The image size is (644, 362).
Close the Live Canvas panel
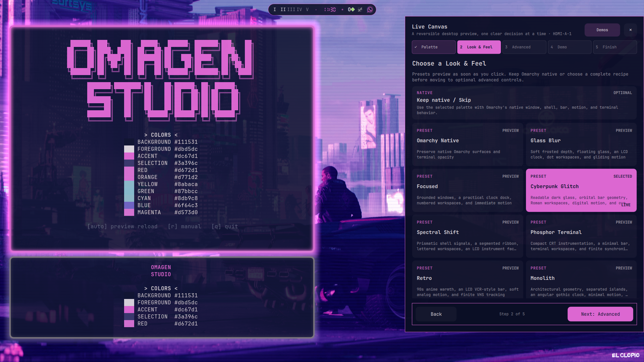(631, 30)
